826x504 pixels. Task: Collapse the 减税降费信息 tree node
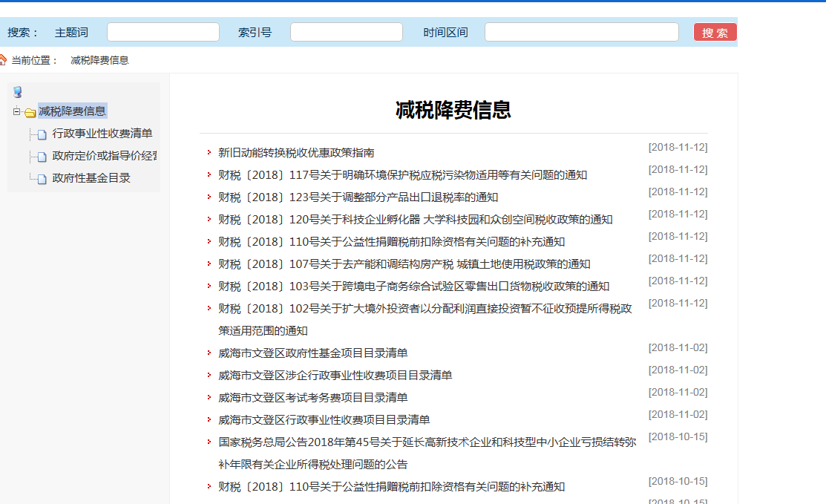[x=16, y=112]
